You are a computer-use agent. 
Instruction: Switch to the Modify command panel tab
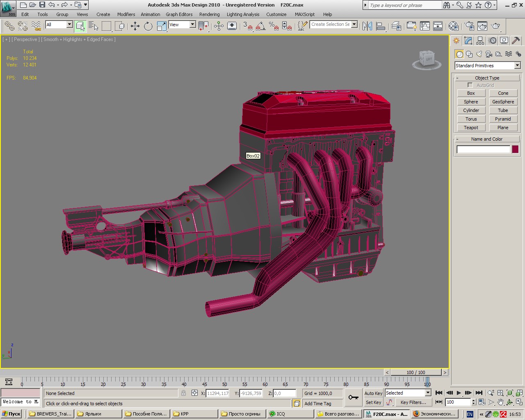[x=468, y=41]
